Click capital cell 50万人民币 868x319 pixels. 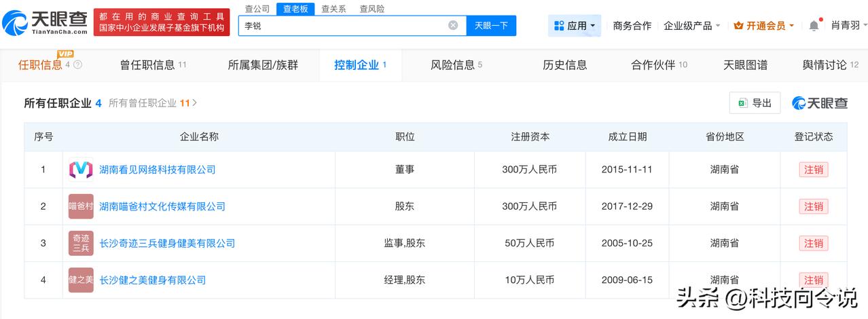click(x=530, y=243)
